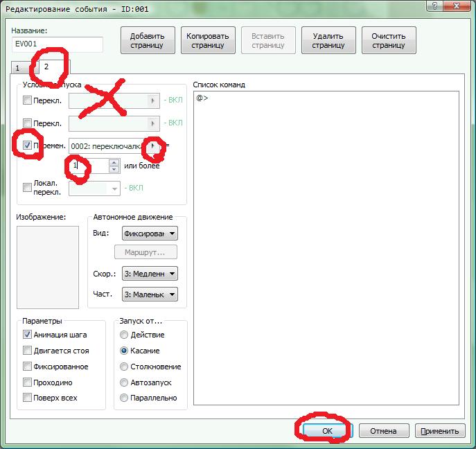Viewport: 476px width, 449px height.
Task: Select the Действие trigger radio button
Action: 124,335
